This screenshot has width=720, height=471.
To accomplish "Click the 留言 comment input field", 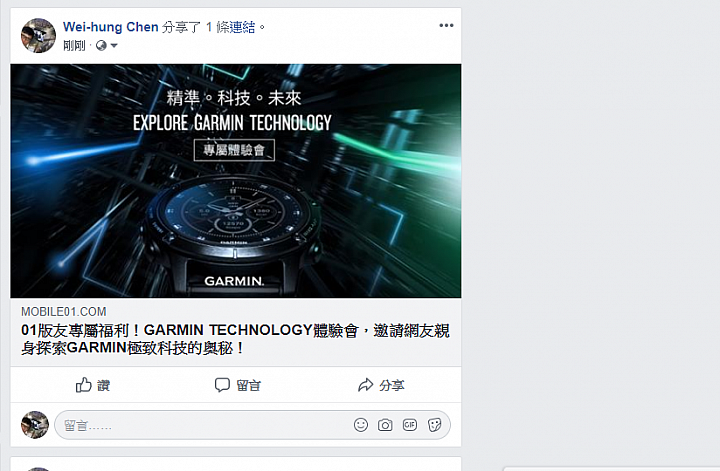I will (202, 425).
